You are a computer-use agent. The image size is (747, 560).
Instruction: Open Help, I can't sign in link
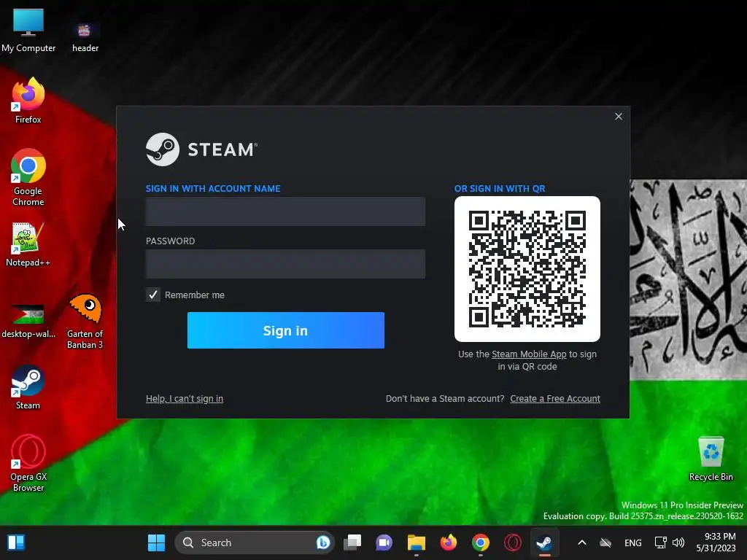(185, 399)
